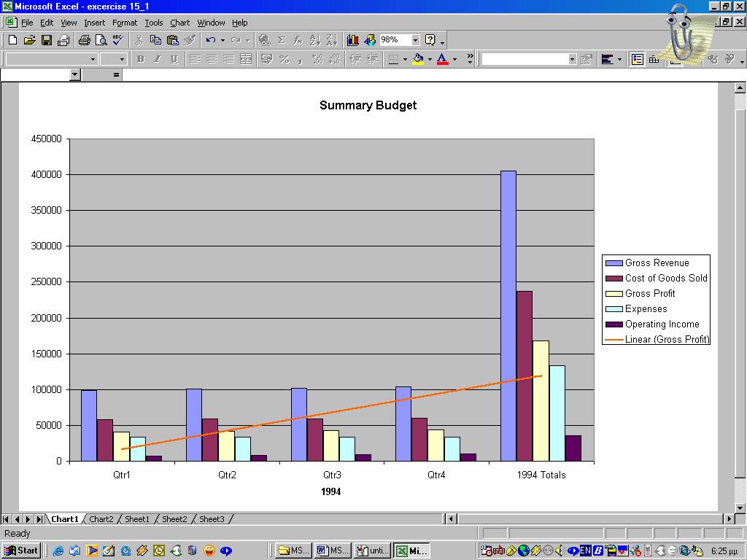Screen dimensions: 747x560
Task: Open the Font Color dropdown arrow
Action: [454, 59]
